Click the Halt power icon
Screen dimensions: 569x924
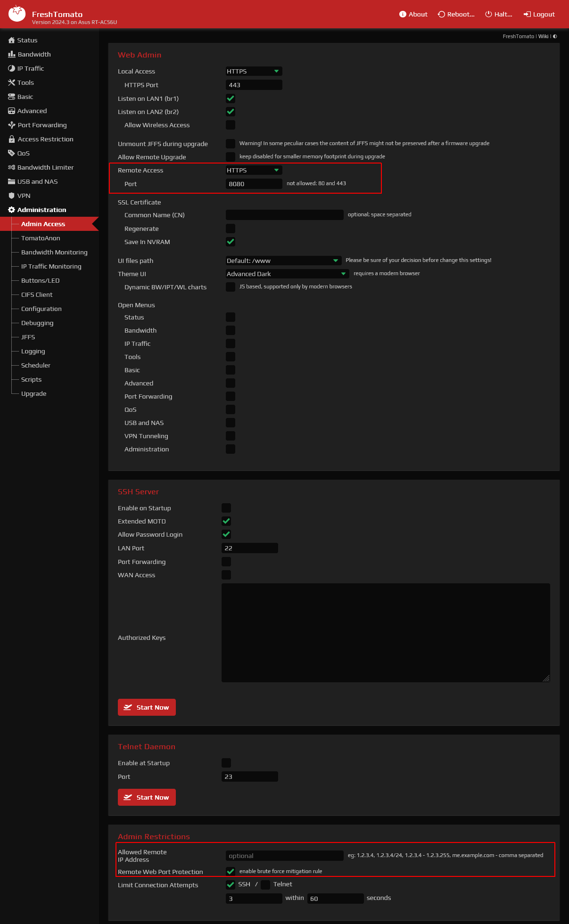488,14
